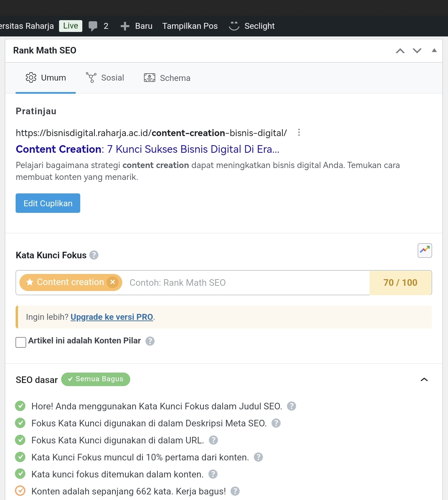448x500 pixels.
Task: Follow the Upgrade ke versi PRO link
Action: point(112,317)
